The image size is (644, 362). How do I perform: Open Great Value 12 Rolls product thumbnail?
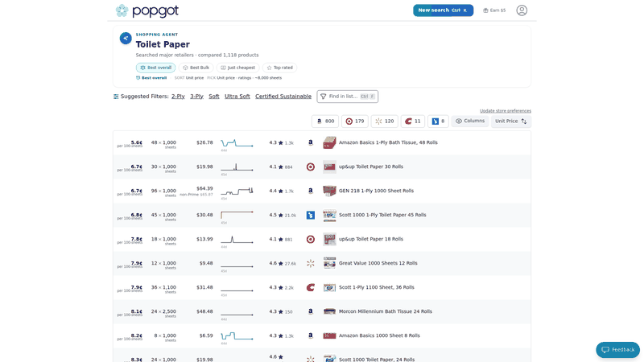point(329,264)
